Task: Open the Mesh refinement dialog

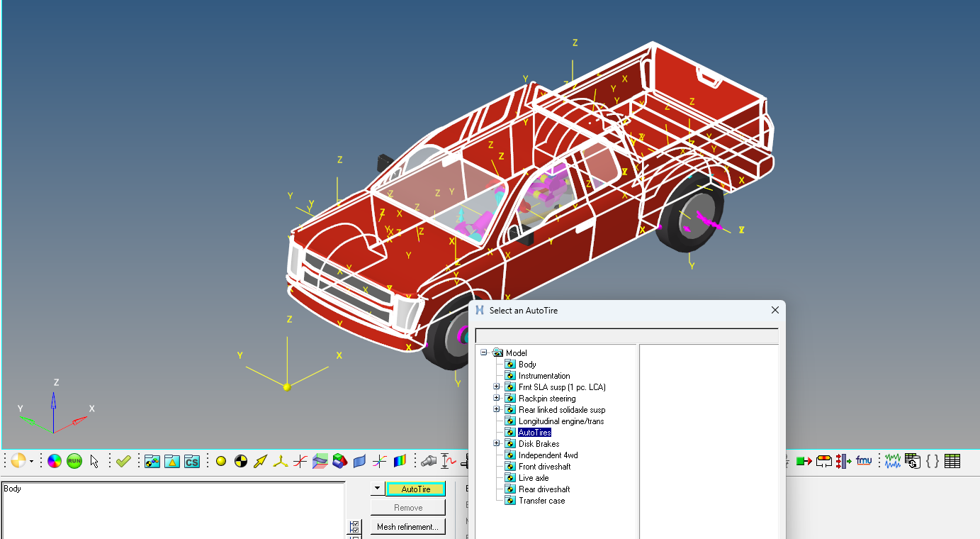Action: (407, 526)
